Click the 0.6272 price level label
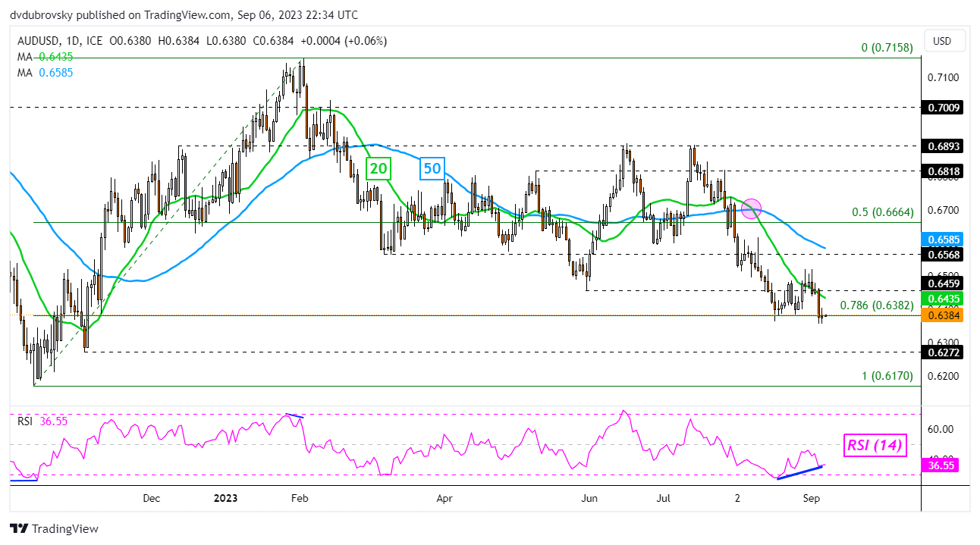Screen dimensions: 980x545 point(941,352)
